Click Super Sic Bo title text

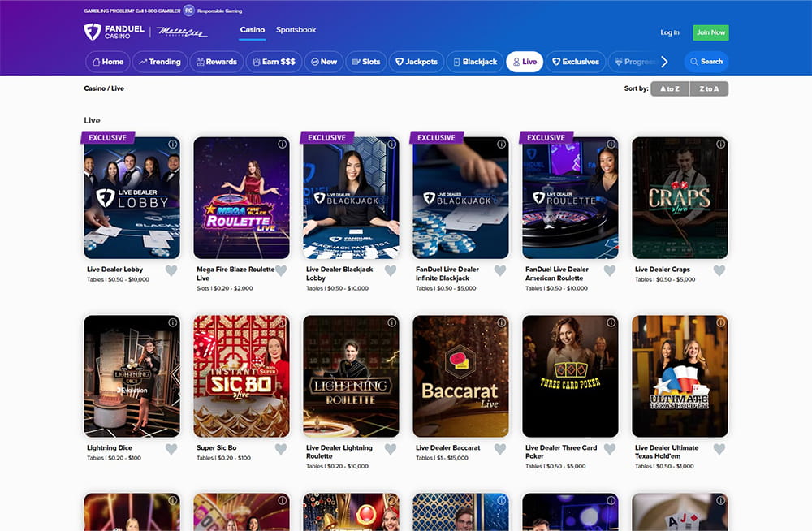[217, 447]
